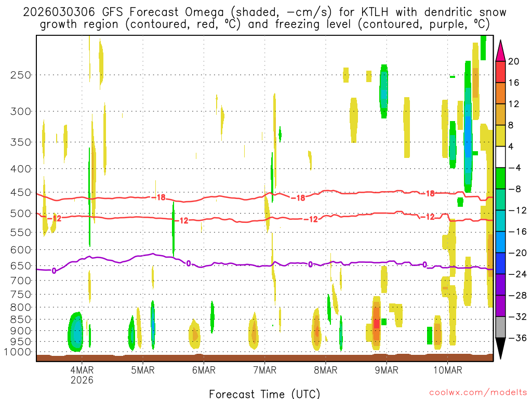Select the bright green swatch between -4 and -8
Viewport: 532px width, 399px height.
[500, 179]
